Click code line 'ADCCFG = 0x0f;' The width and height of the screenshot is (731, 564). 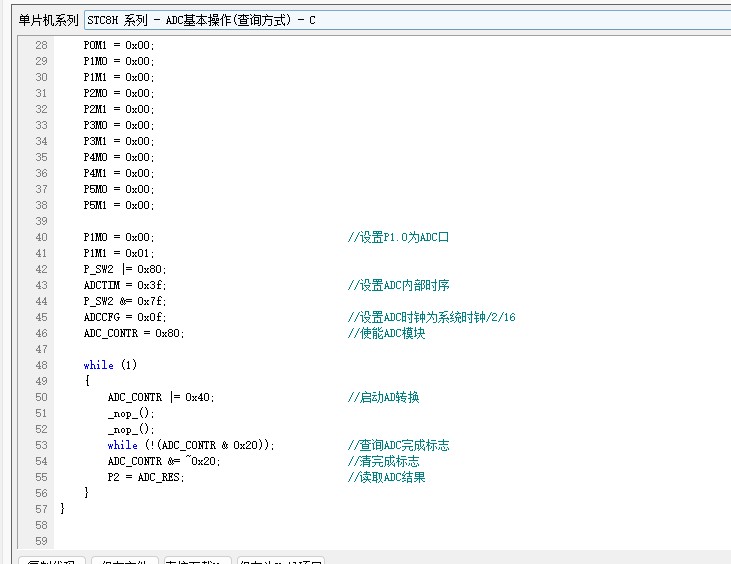125,317
